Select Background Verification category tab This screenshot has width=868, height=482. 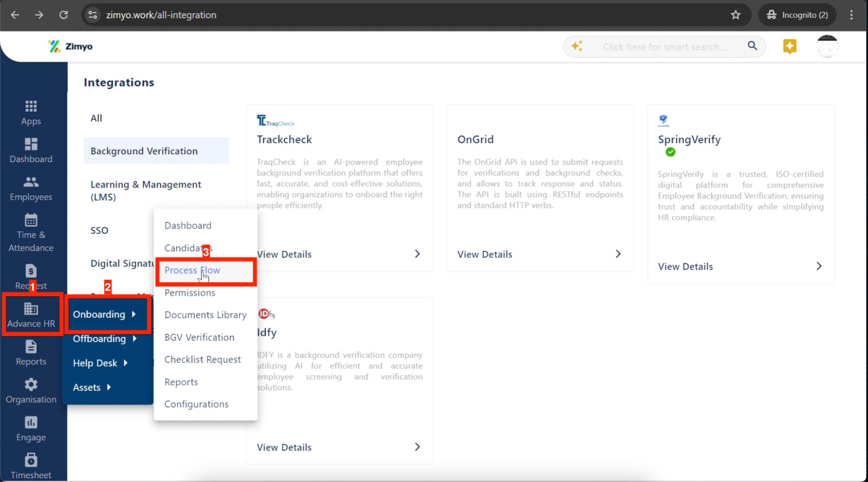pyautogui.click(x=144, y=151)
